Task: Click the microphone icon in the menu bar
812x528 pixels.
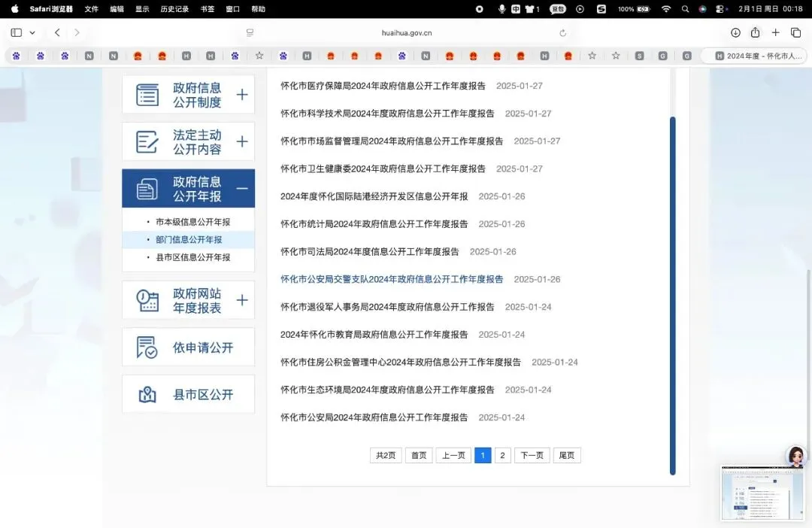Action: tap(501, 9)
